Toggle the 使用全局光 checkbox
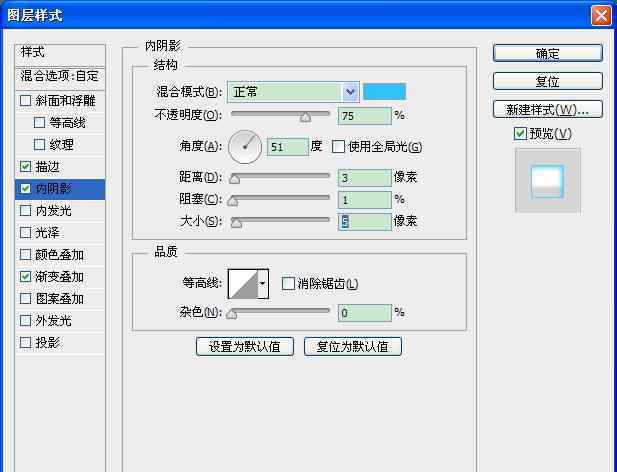The width and height of the screenshot is (617, 472). point(338,147)
